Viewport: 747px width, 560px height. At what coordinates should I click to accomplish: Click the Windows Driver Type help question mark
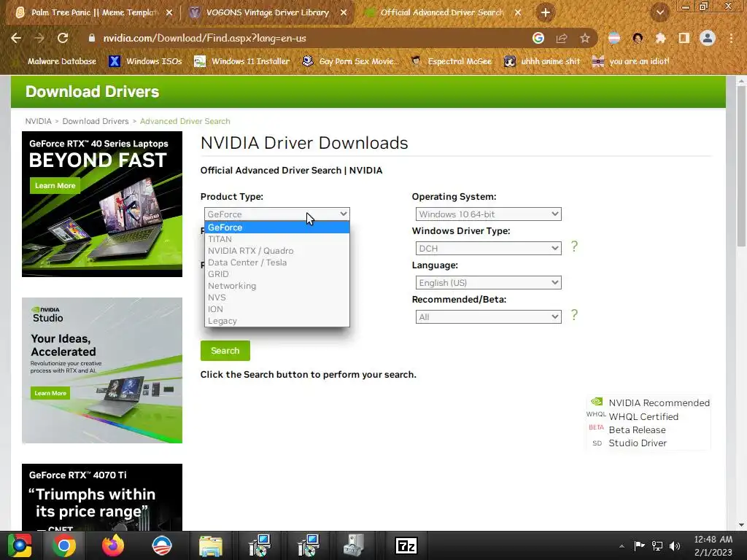(574, 246)
